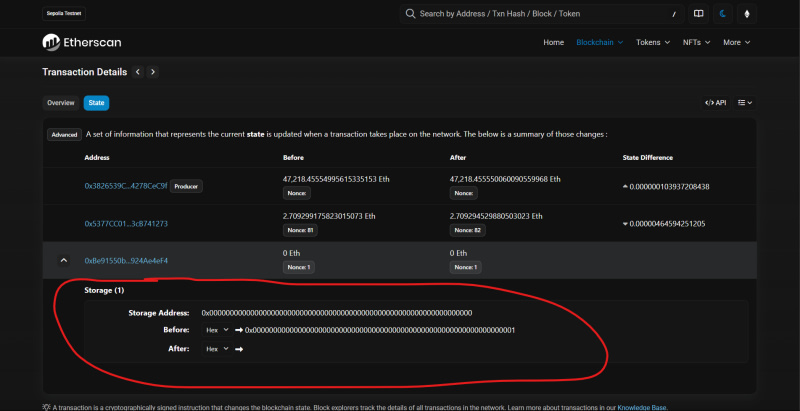
Task: Click the Nonce: 82 badge
Action: point(467,230)
